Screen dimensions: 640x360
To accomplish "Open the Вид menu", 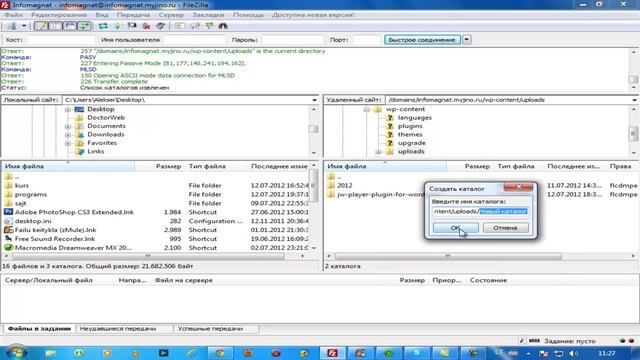I will coord(102,15).
